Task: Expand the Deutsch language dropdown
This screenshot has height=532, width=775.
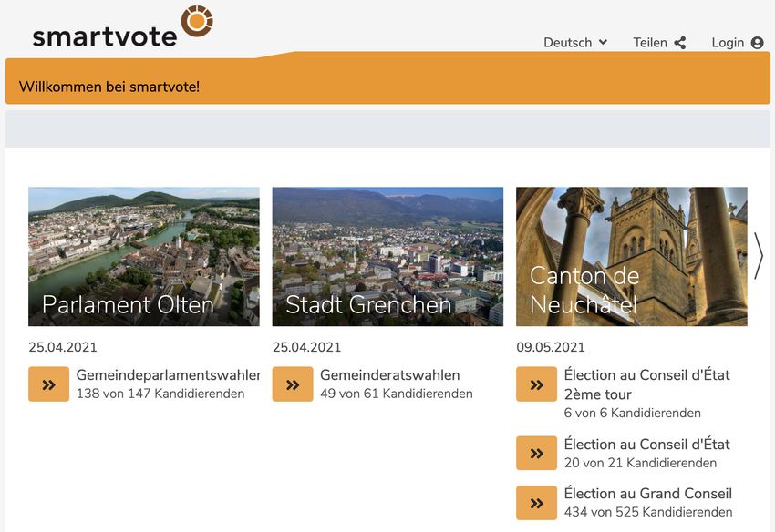Action: pyautogui.click(x=567, y=43)
